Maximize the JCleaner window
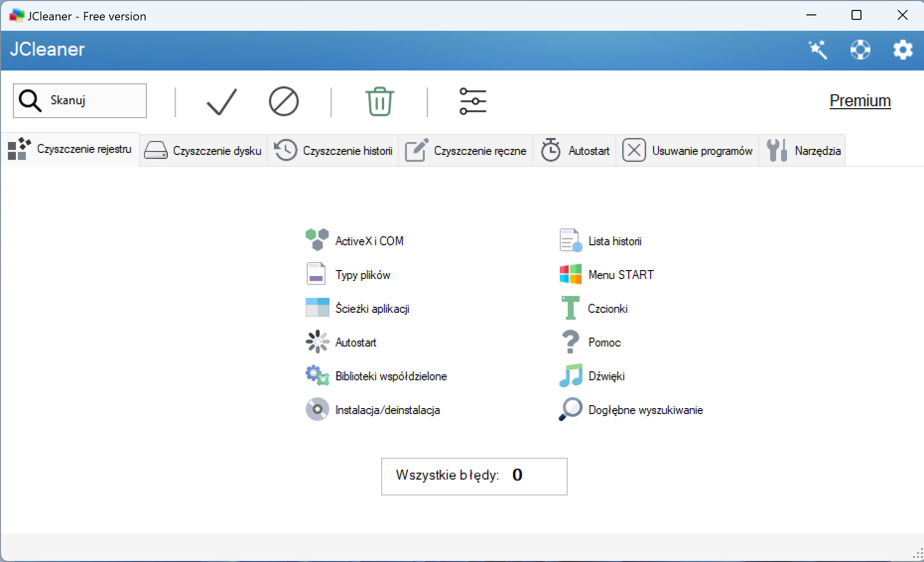This screenshot has height=562, width=924. [x=857, y=15]
